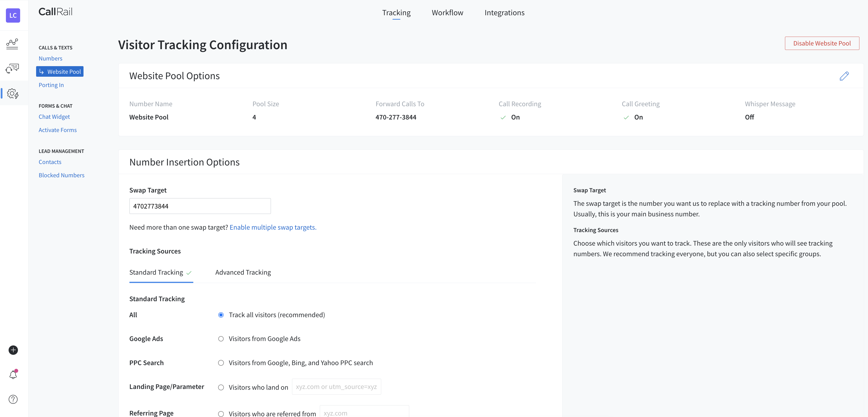The height and width of the screenshot is (417, 868).
Task: Select Visitors who land on radio
Action: [x=221, y=387]
